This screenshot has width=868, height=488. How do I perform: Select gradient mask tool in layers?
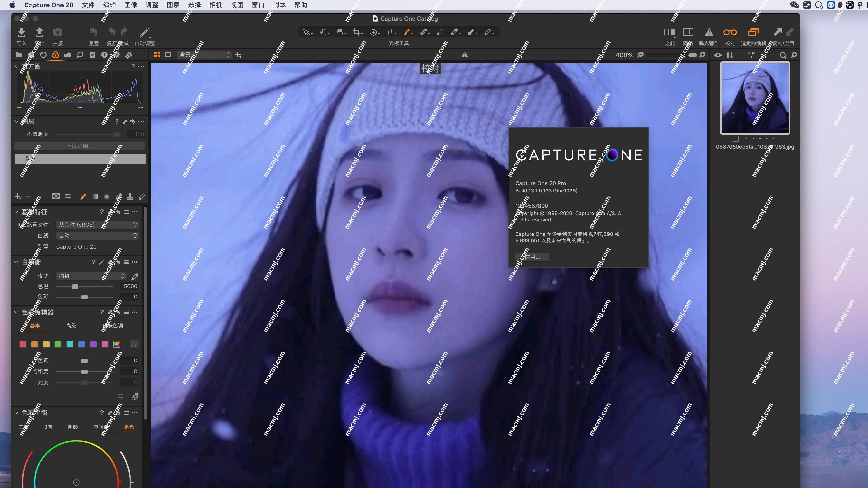[x=95, y=197]
